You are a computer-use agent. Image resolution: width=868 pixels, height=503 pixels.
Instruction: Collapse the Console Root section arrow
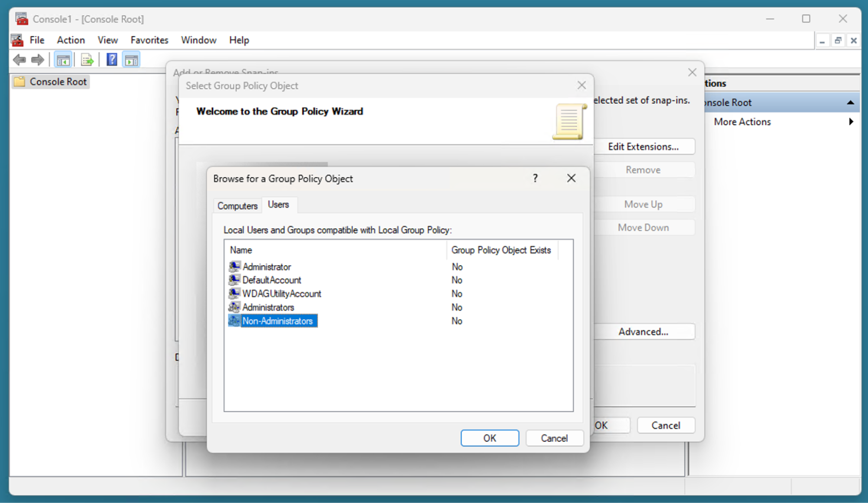(850, 102)
